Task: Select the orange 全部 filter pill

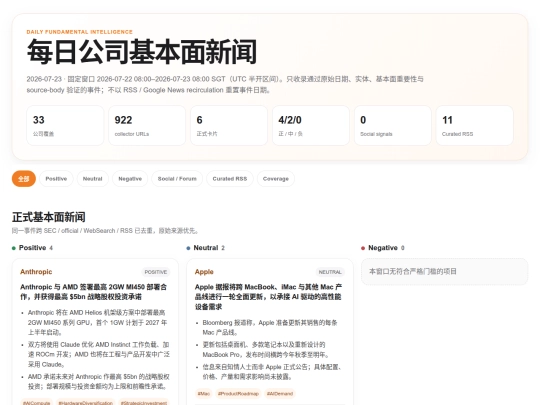Action: [x=24, y=179]
